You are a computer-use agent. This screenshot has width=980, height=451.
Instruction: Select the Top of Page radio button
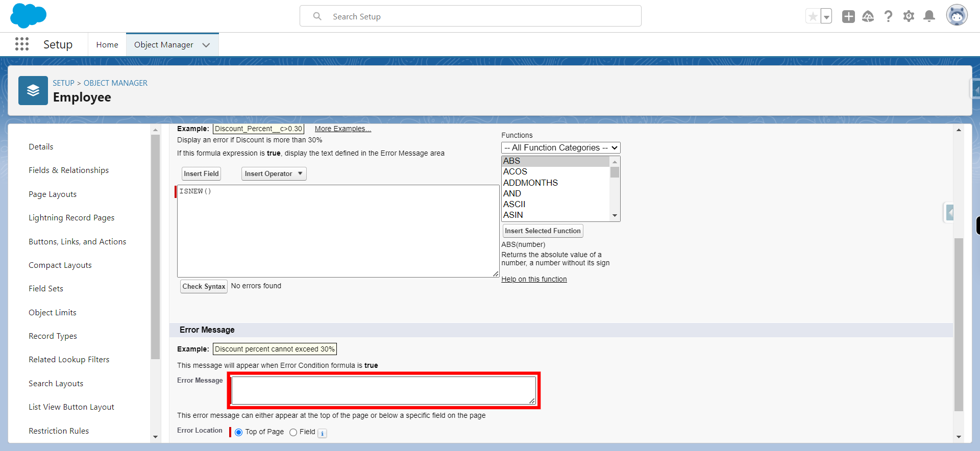[238, 432]
